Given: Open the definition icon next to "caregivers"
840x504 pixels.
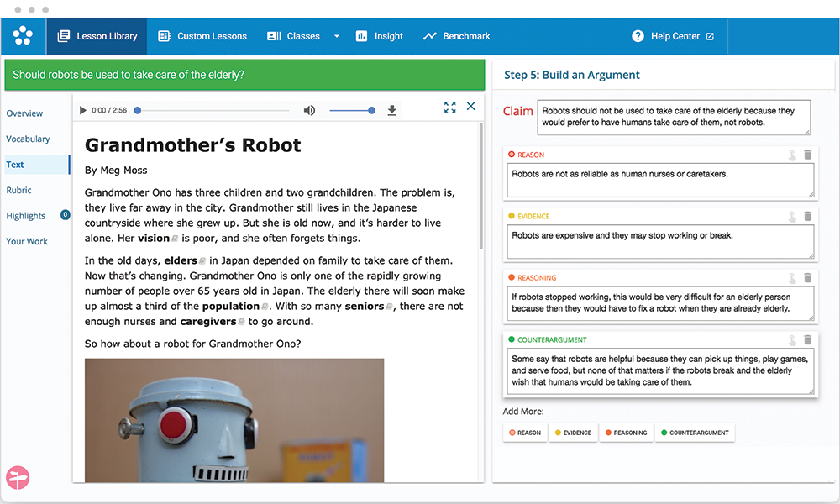Looking at the screenshot, I should coord(241,322).
